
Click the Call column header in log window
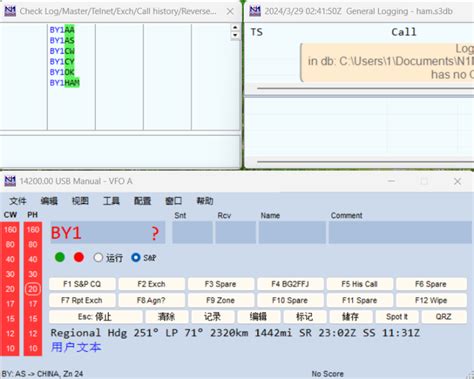click(404, 32)
